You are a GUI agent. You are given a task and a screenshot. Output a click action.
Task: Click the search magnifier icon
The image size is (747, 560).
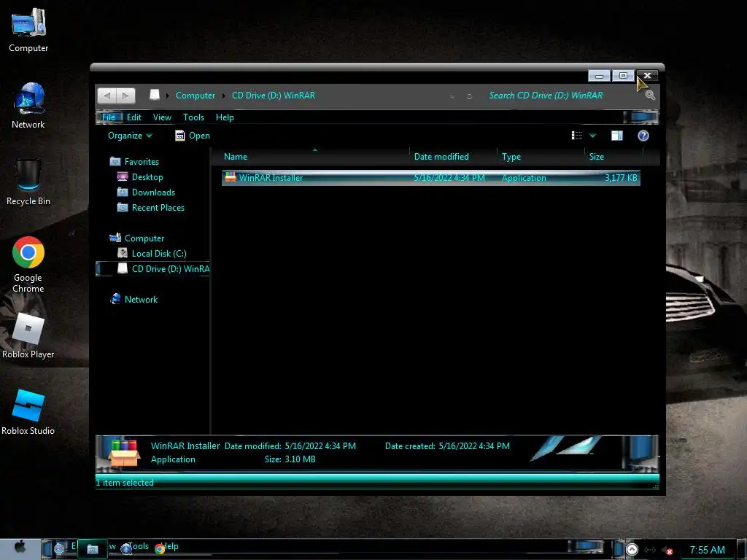pyautogui.click(x=650, y=96)
